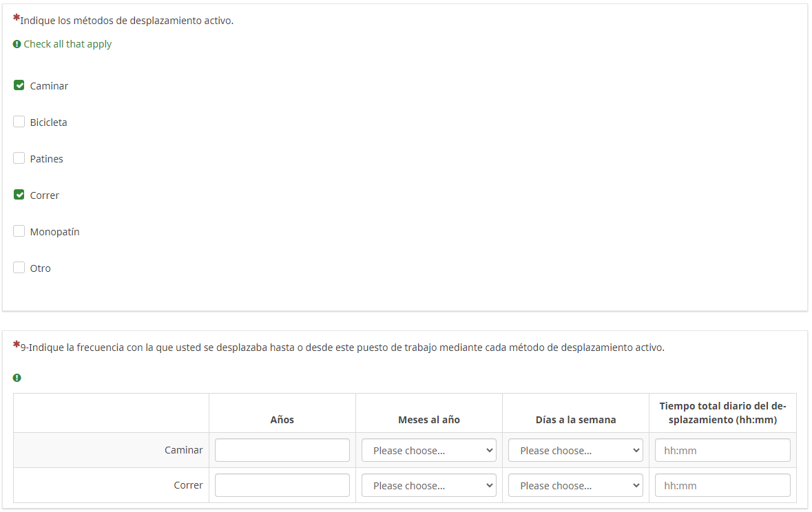Enable the Bicicleta checkbox

pyautogui.click(x=19, y=122)
